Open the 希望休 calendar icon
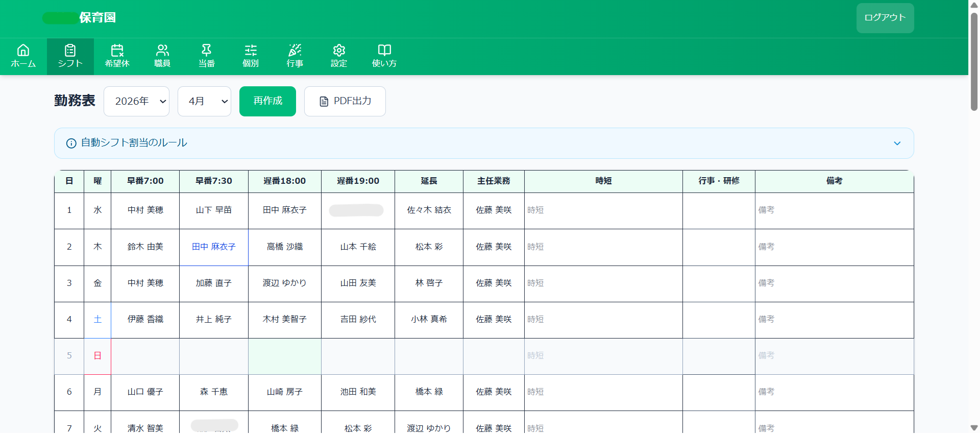This screenshot has height=434, width=980. [x=117, y=50]
